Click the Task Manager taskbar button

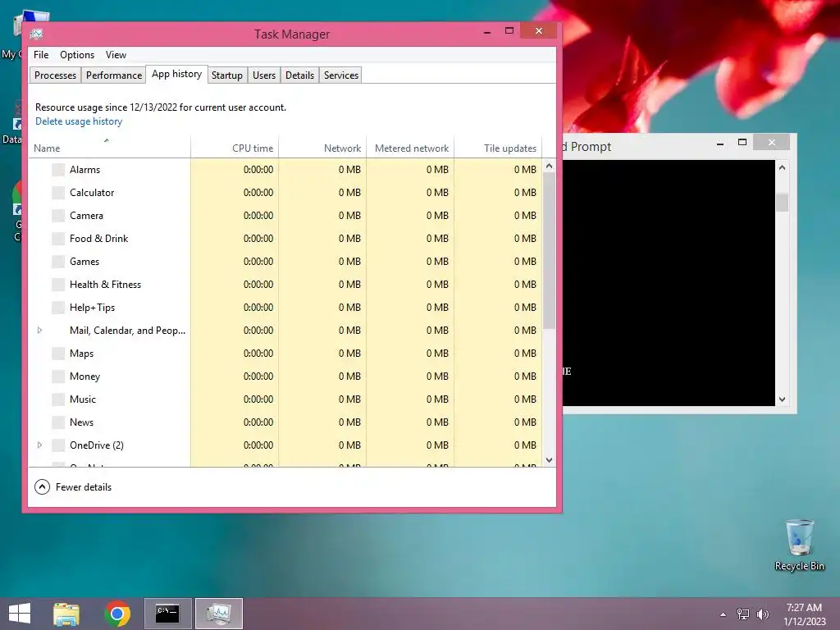[218, 614]
